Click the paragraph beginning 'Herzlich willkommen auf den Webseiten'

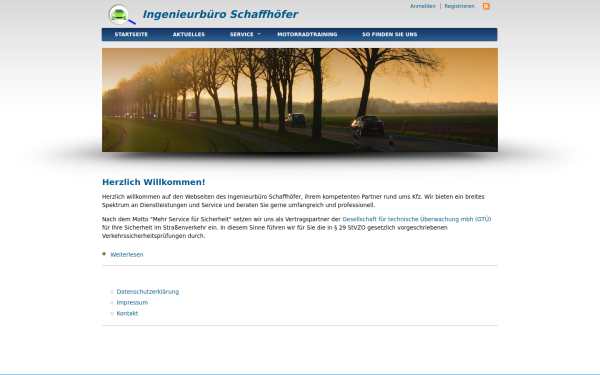(293, 201)
